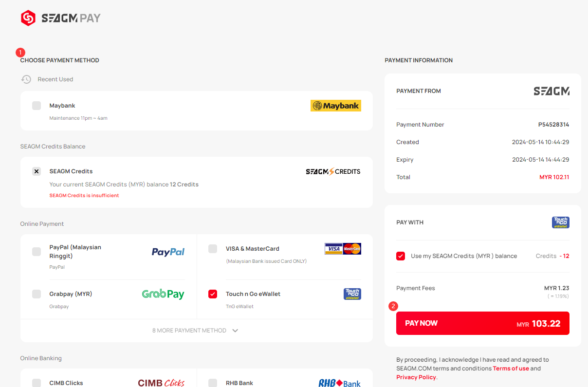Click the SEAGM Credits logo
Screen dimensions: 588x387
point(333,171)
